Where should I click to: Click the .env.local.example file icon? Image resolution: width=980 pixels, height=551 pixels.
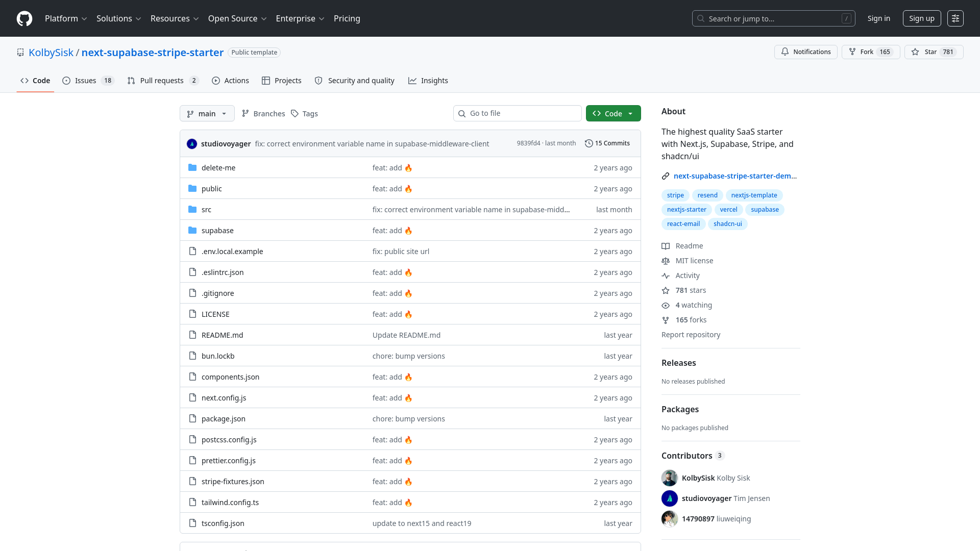[192, 252]
